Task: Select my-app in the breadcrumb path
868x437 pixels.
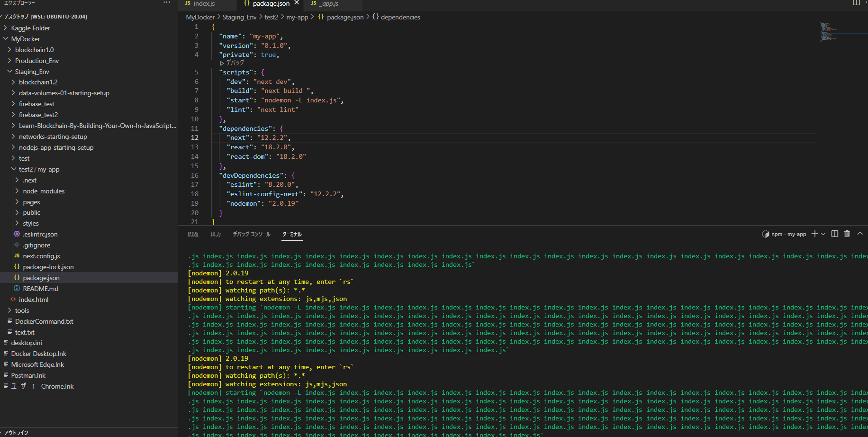Action: point(297,18)
